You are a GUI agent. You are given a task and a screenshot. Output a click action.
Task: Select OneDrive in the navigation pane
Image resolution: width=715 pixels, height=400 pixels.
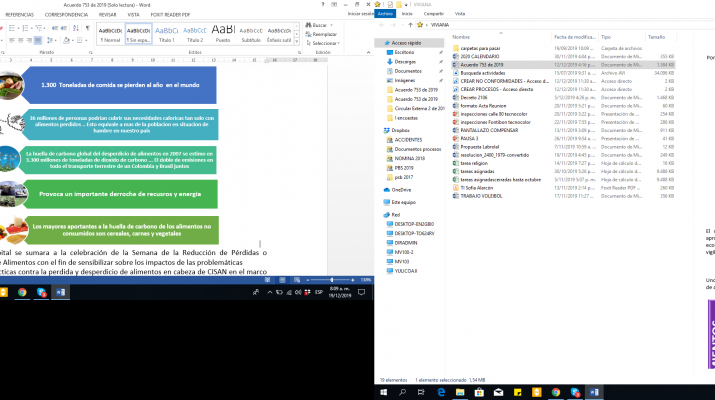[x=401, y=189]
